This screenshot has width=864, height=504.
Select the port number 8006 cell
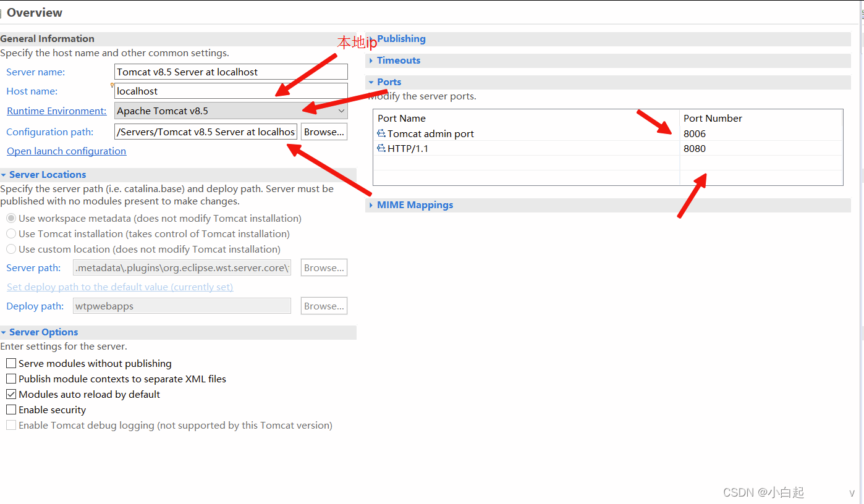tap(761, 133)
